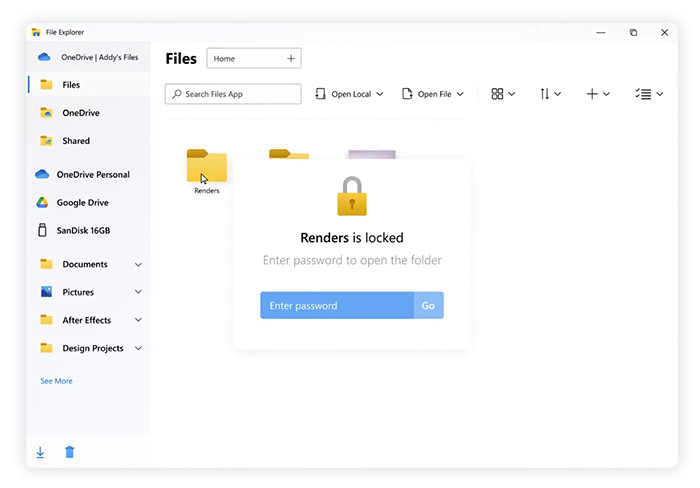Viewport: 700px width, 488px height.
Task: Click the OneDrive Personal cloud icon
Action: pos(42,174)
